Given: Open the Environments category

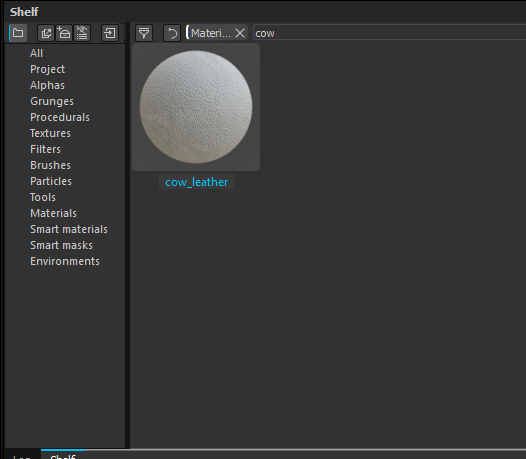Looking at the screenshot, I should click(65, 261).
